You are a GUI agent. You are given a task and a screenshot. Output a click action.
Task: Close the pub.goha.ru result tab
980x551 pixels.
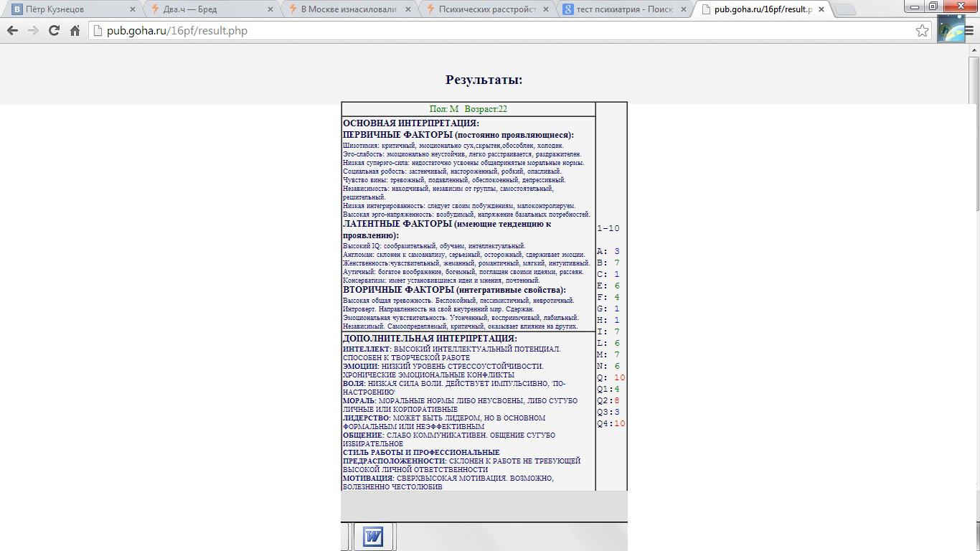tap(821, 9)
